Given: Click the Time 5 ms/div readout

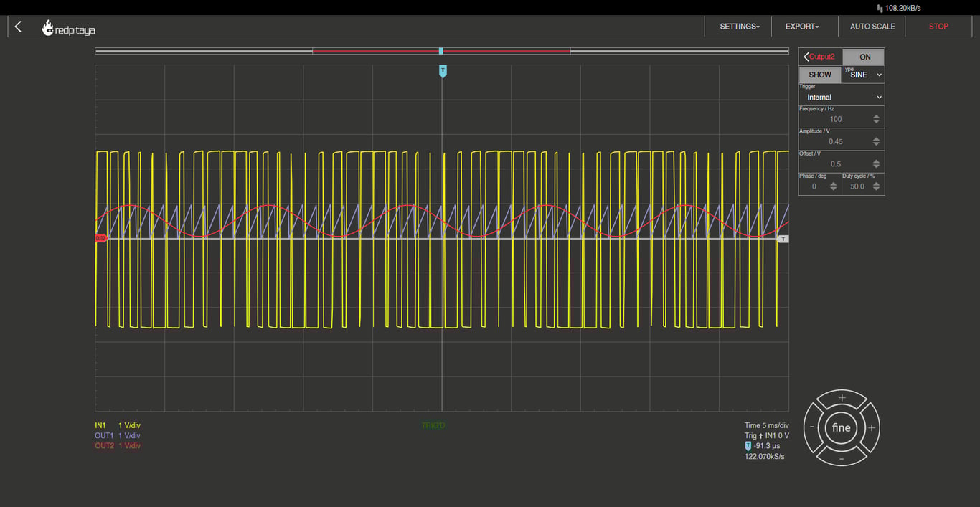Looking at the screenshot, I should pyautogui.click(x=766, y=425).
